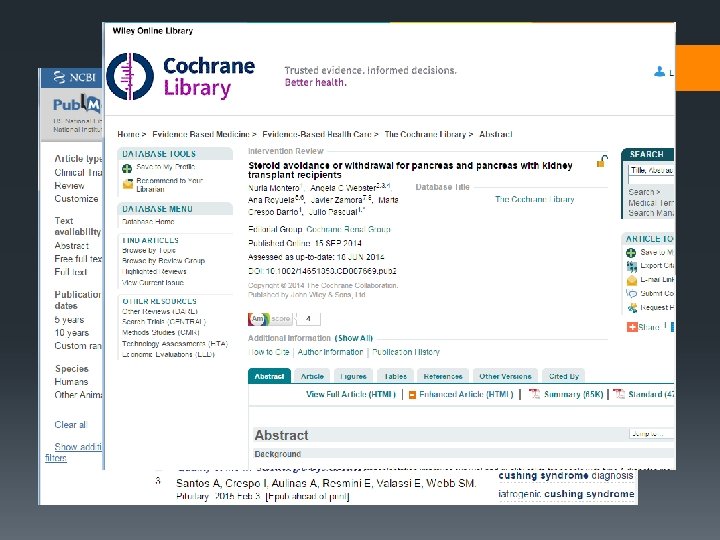Select 10 years filter in PubMed window

(72, 332)
